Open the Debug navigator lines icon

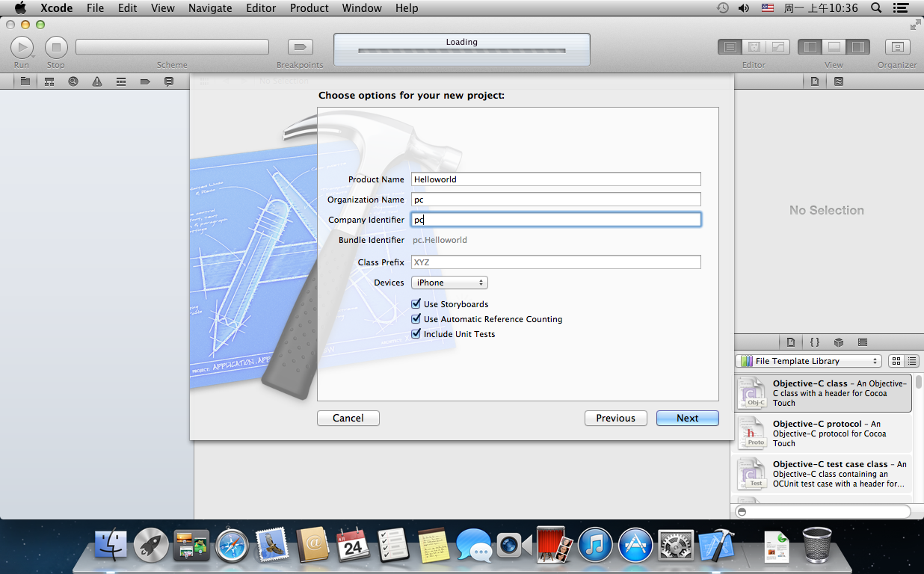click(121, 81)
